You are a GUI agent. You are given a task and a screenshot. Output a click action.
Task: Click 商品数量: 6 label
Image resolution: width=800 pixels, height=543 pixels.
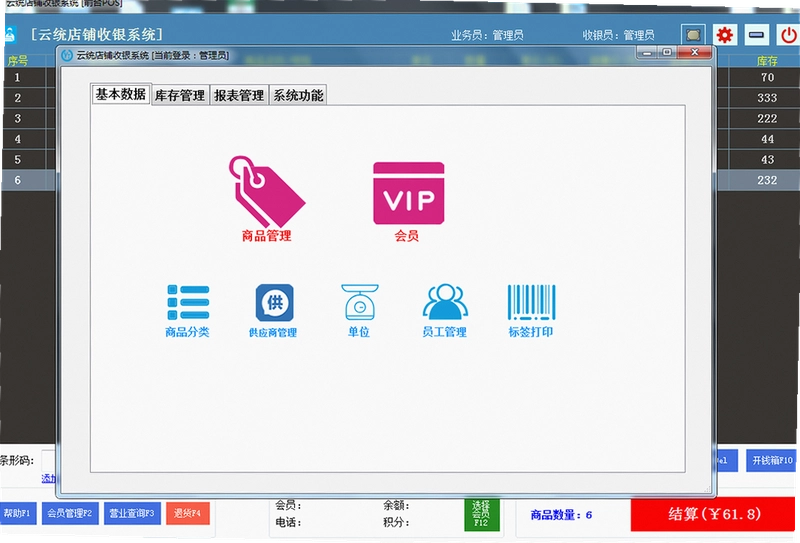[x=561, y=514]
